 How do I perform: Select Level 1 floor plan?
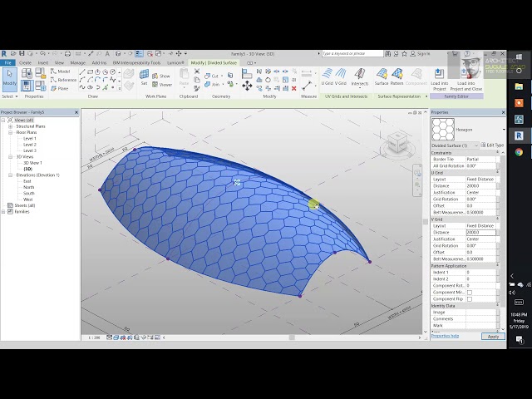click(x=30, y=139)
